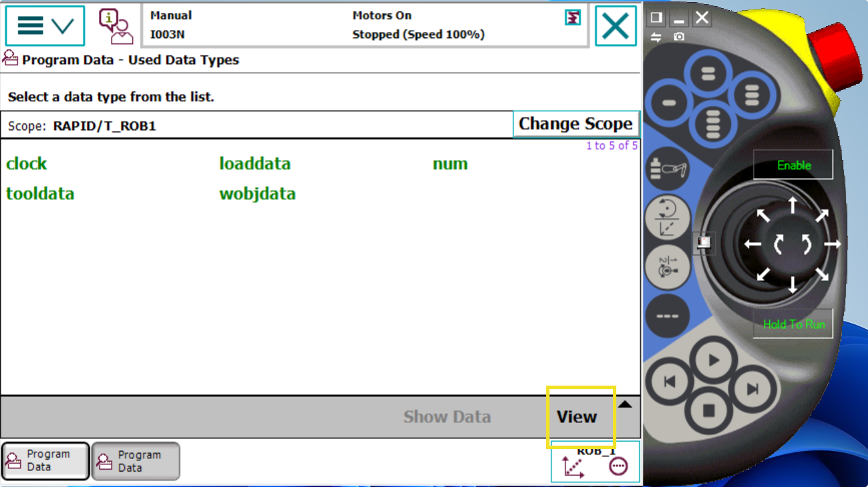Toggle linear/reorient motion mode button
This screenshot has width=868, height=487.
point(668,218)
